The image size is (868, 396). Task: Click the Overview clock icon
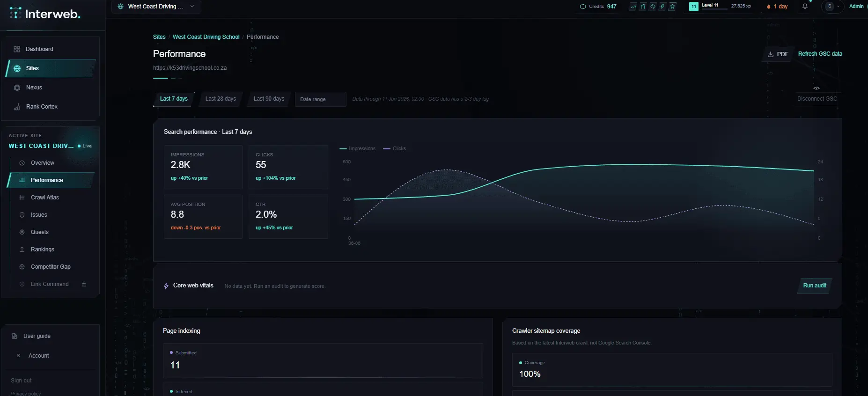[22, 163]
